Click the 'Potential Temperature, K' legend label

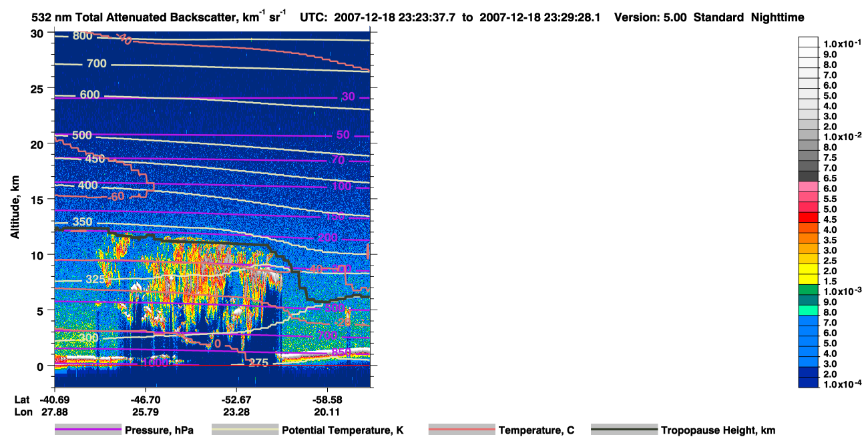[343, 430]
